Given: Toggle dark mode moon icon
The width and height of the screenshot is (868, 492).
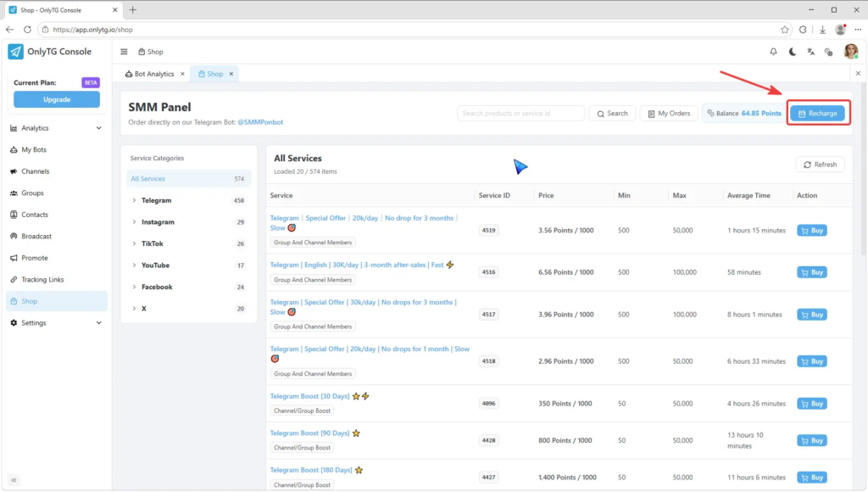Looking at the screenshot, I should 793,52.
